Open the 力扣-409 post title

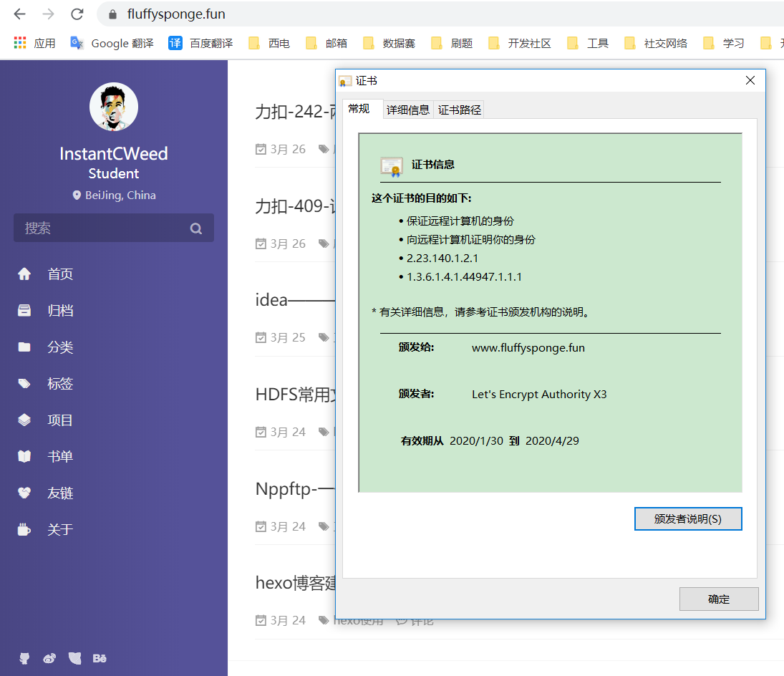pyautogui.click(x=295, y=206)
